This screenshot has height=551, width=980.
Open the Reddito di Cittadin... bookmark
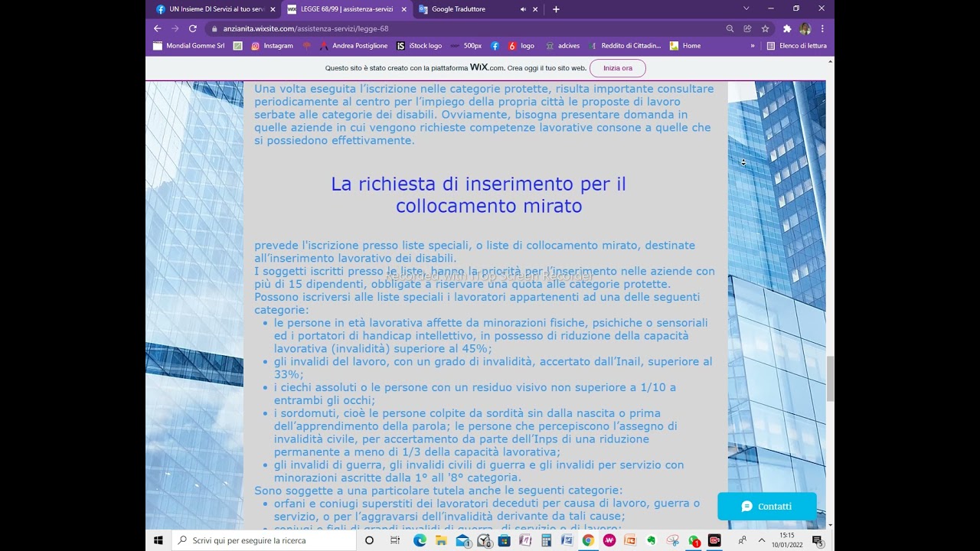point(624,46)
